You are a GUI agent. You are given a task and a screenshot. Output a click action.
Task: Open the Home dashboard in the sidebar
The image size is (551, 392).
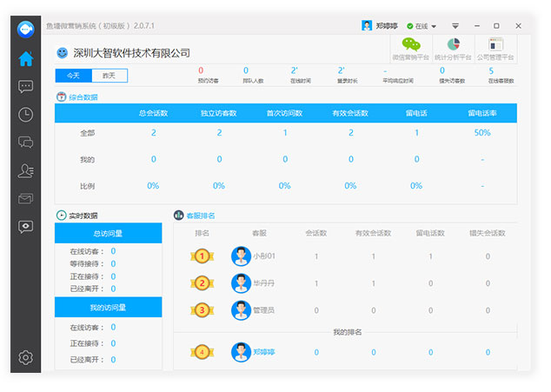pyautogui.click(x=26, y=59)
